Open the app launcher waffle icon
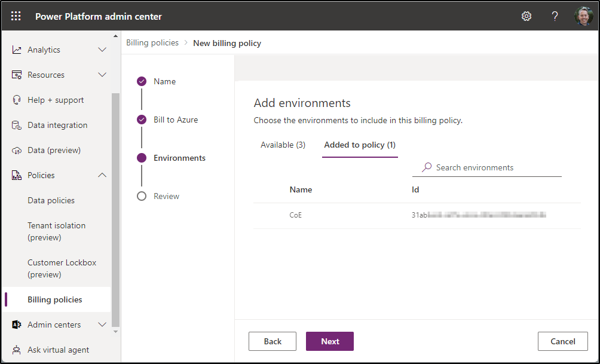The width and height of the screenshot is (600, 364). [16, 16]
